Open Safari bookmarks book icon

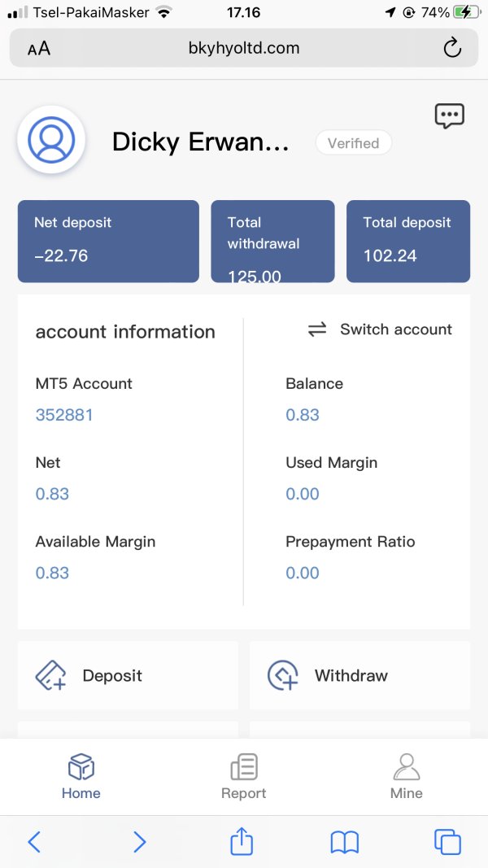(x=345, y=841)
